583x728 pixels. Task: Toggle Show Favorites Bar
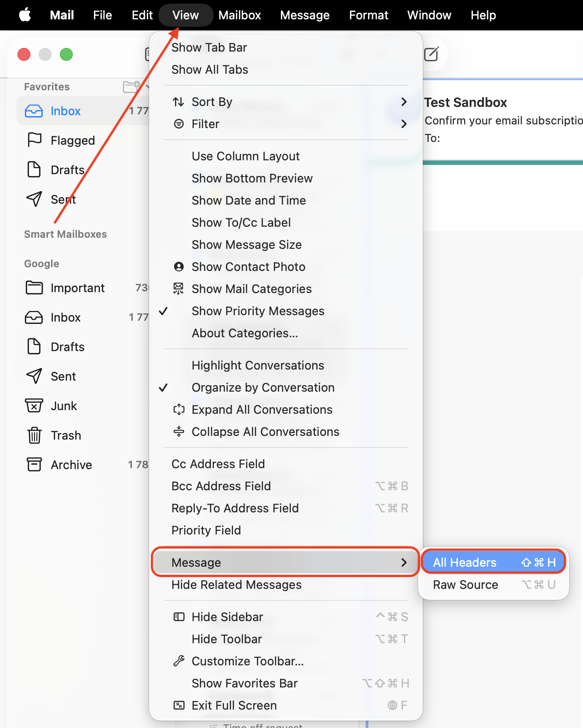click(x=286, y=683)
